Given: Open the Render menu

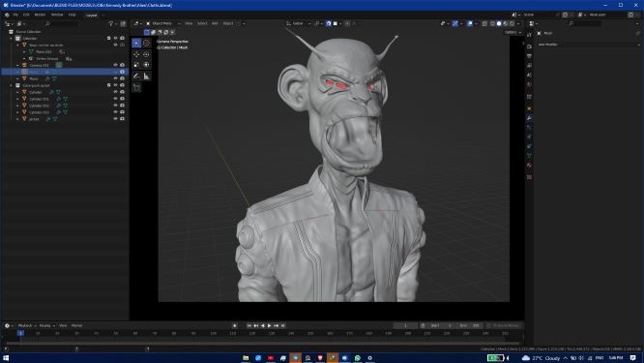Looking at the screenshot, I should point(40,15).
